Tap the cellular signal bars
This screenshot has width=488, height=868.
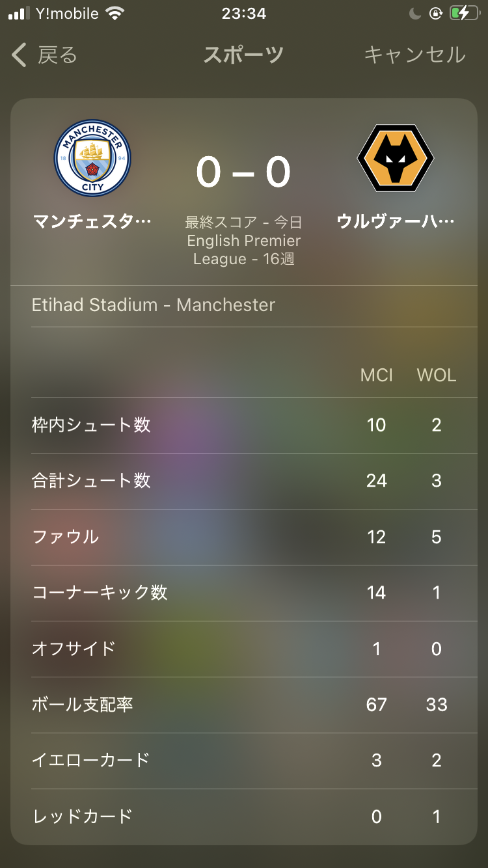tap(20, 14)
